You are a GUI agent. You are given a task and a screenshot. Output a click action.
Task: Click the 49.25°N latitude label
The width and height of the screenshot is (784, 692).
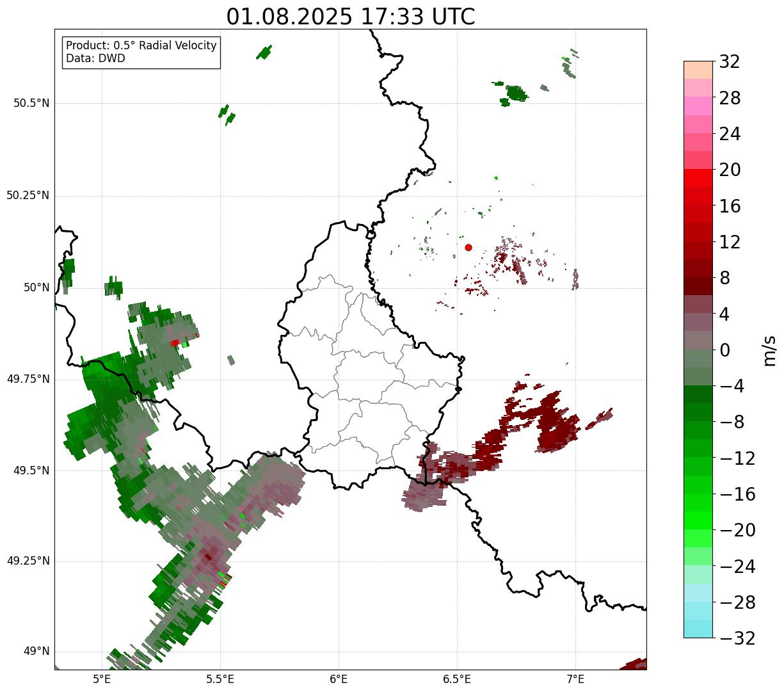click(28, 561)
